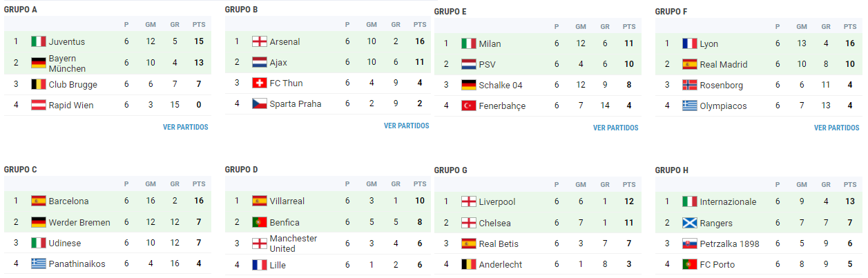This screenshot has width=868, height=278.
Task: Open Ver Partidos link for Grupo E
Action: pyautogui.click(x=615, y=128)
